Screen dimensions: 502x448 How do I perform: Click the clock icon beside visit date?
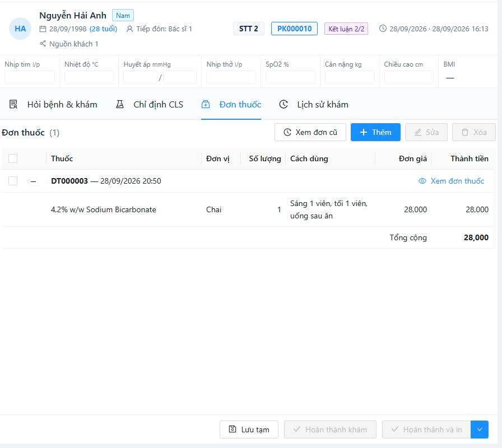[x=383, y=29]
